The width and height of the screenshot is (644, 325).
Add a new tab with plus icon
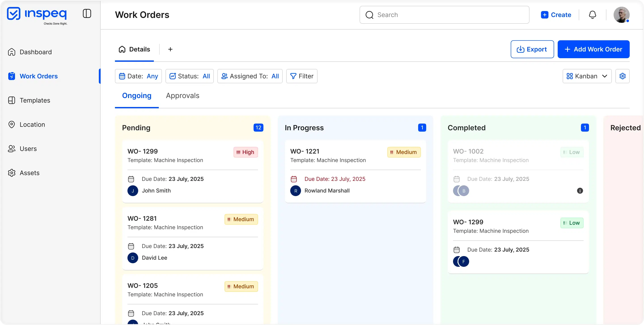tap(170, 49)
